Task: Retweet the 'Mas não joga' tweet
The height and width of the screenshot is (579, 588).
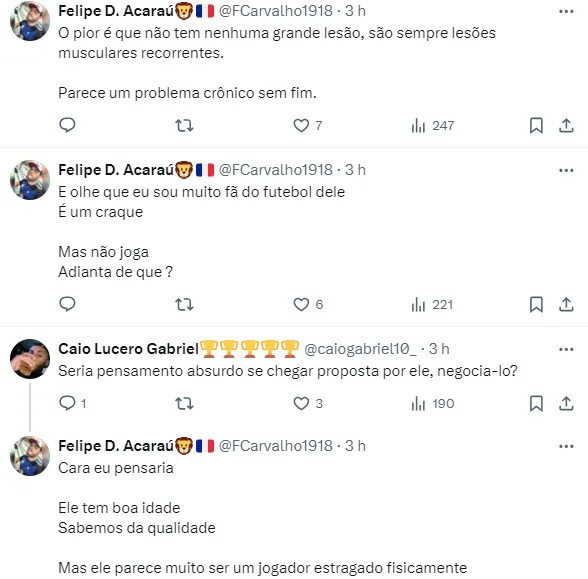Action: click(x=184, y=304)
